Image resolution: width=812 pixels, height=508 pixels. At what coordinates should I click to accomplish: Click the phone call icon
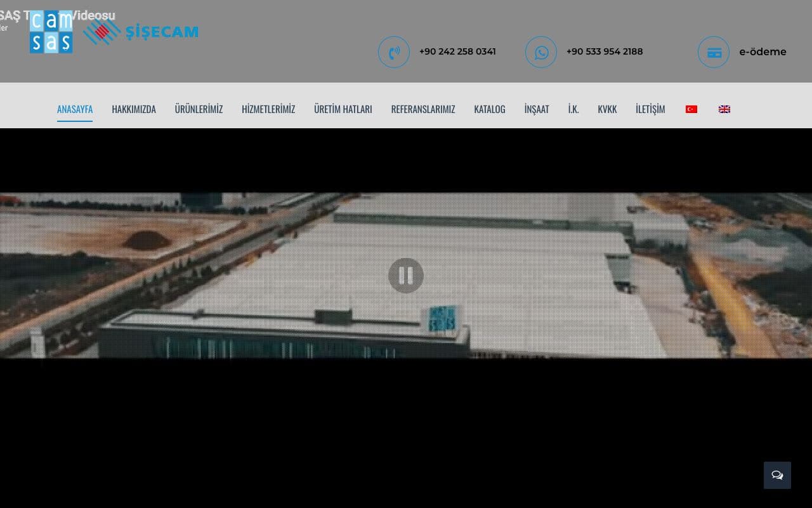[x=394, y=52]
